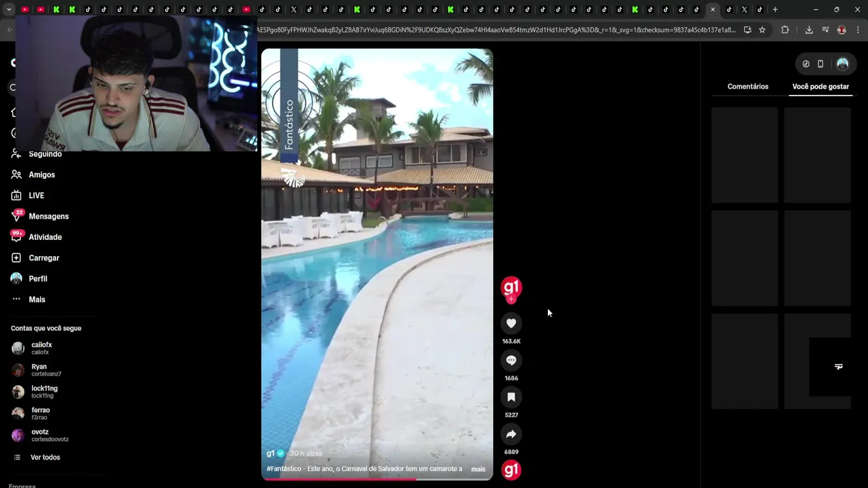
Task: Click the install app icon in address bar
Action: (747, 30)
